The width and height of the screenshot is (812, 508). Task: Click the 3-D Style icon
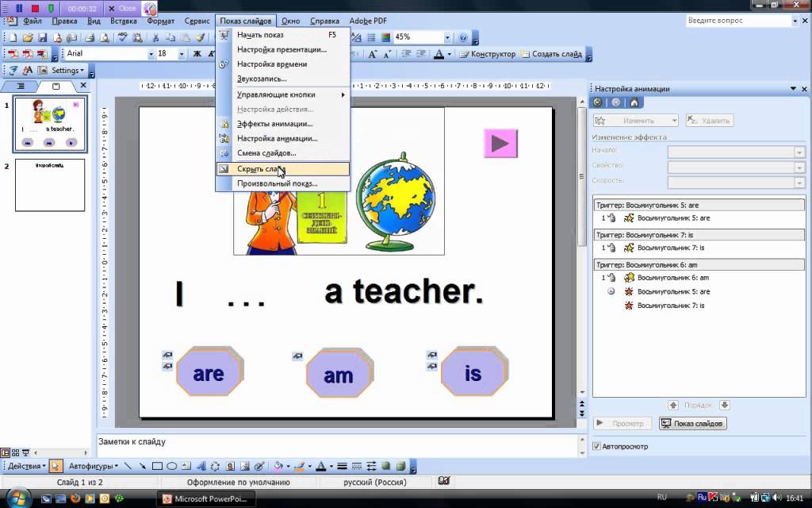[x=400, y=466]
